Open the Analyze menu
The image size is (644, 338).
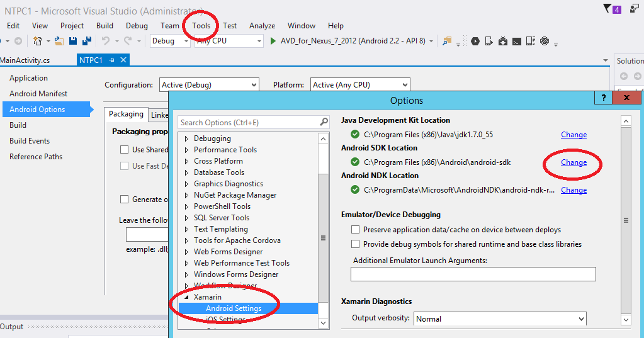(x=262, y=25)
